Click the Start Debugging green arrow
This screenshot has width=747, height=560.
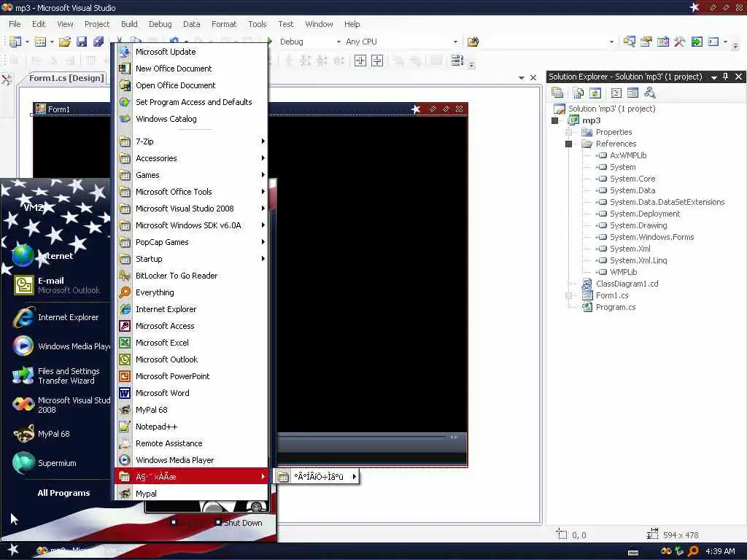tap(270, 42)
